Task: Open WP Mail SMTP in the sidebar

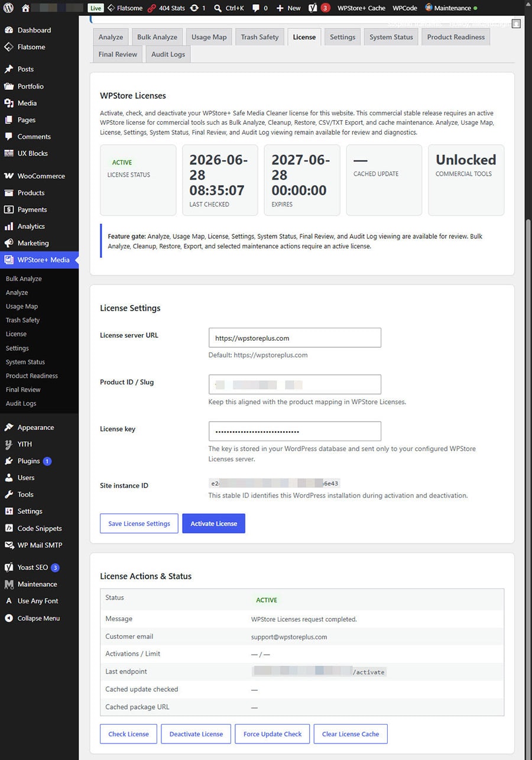Action: pyautogui.click(x=39, y=545)
